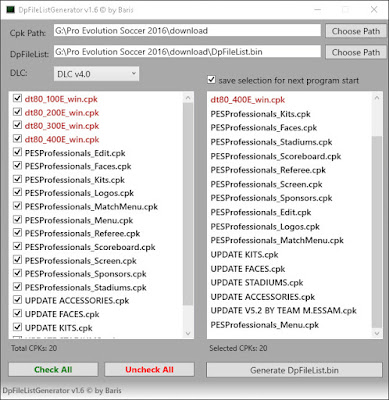Uncheck PESProfessionals_Referee.cpk checkbox

tap(17, 233)
